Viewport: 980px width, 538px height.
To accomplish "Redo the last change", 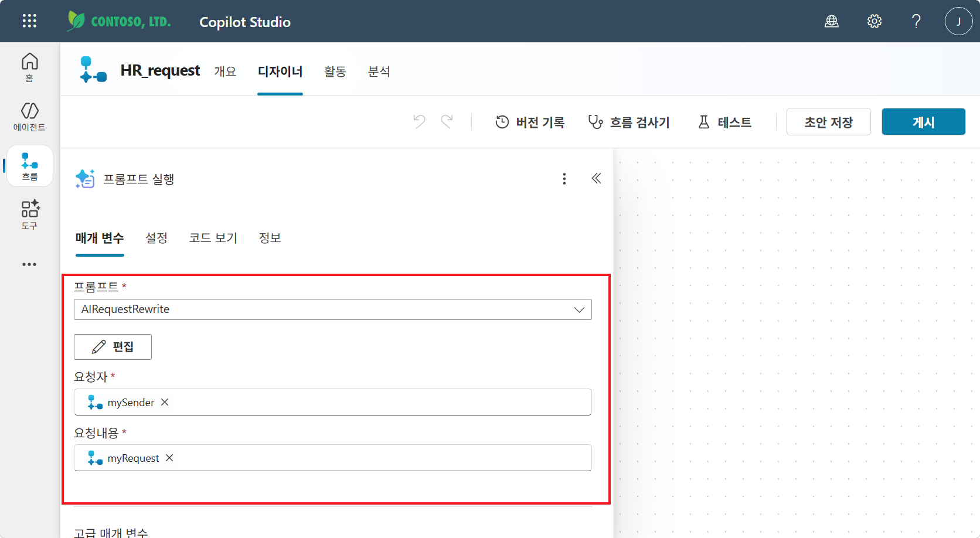I will (447, 122).
